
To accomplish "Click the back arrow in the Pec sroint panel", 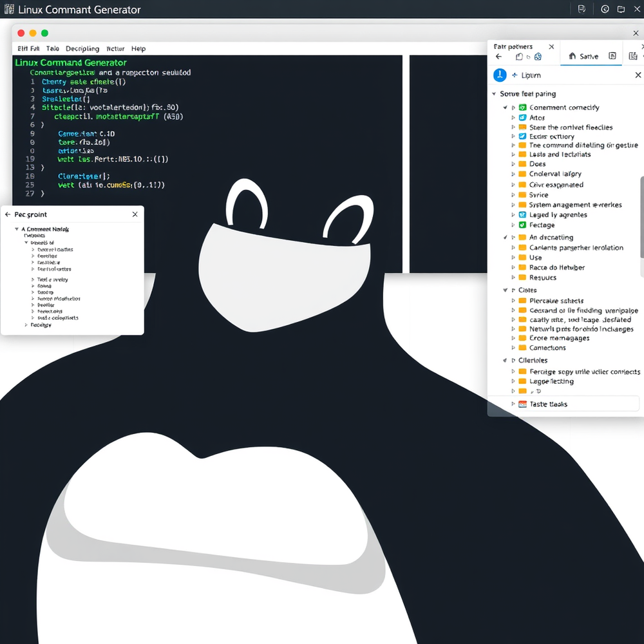I will [8, 214].
